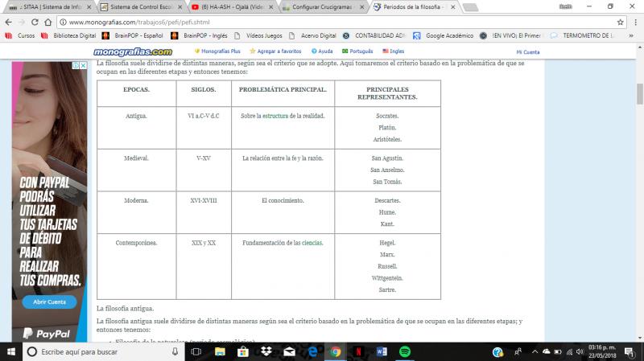Open the Cursos bookmark
This screenshot has height=361, width=644.
tap(21, 35)
